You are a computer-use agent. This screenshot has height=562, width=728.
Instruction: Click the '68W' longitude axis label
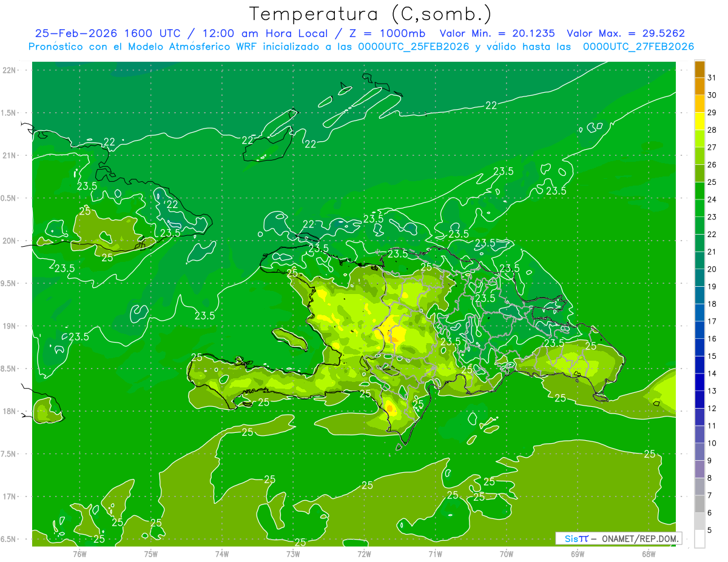click(x=649, y=554)
